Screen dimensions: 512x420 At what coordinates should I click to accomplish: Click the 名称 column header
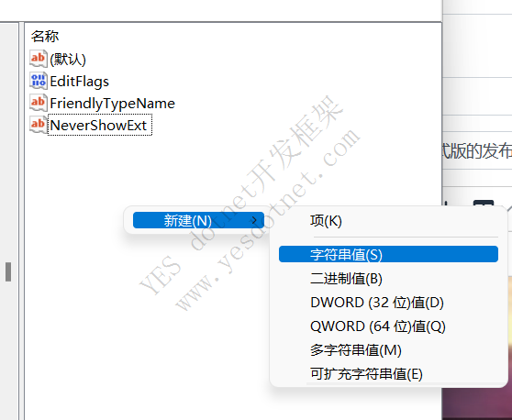pyautogui.click(x=45, y=36)
